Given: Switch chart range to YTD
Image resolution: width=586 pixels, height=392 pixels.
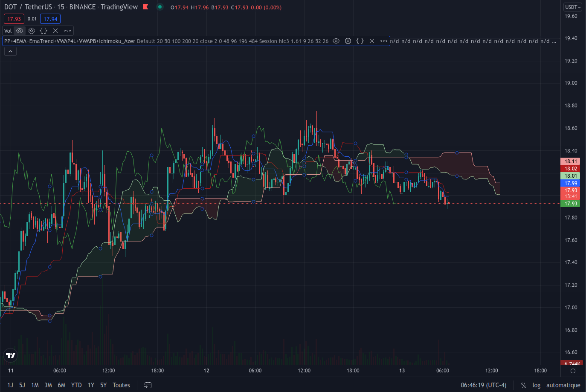Looking at the screenshot, I should pos(76,385).
